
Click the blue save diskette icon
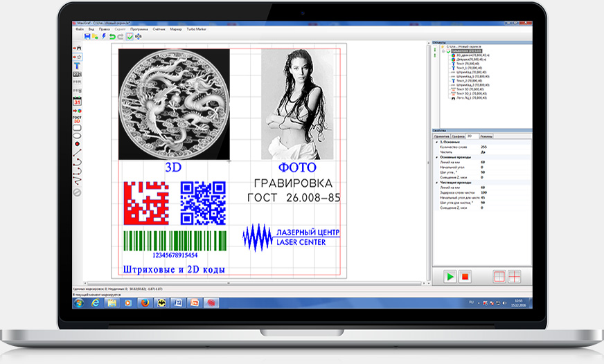[x=87, y=37]
